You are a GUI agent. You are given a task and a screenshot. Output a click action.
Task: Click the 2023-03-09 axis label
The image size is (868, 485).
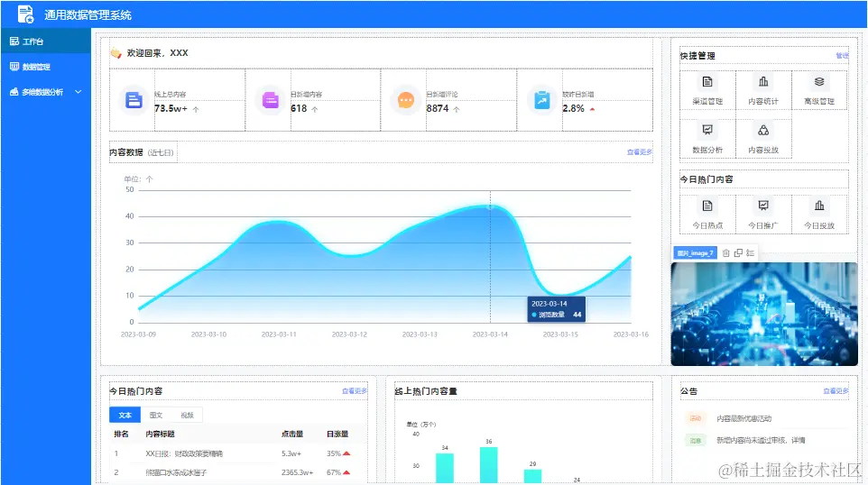pos(138,334)
